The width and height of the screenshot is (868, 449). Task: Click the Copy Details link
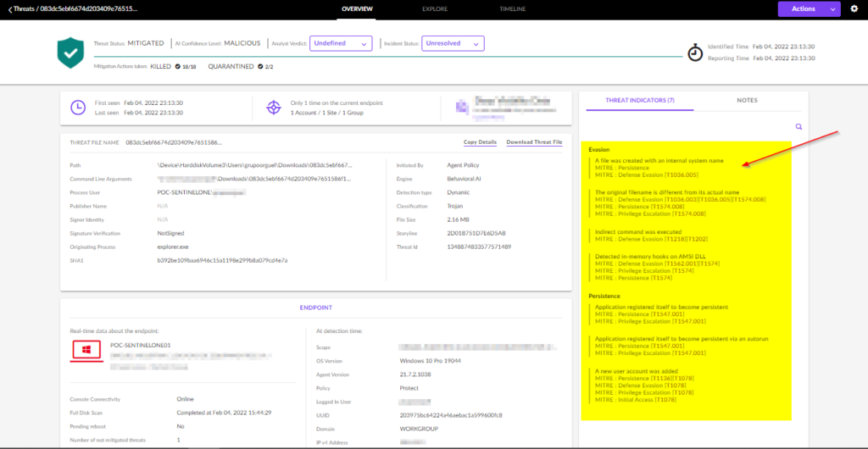click(480, 142)
